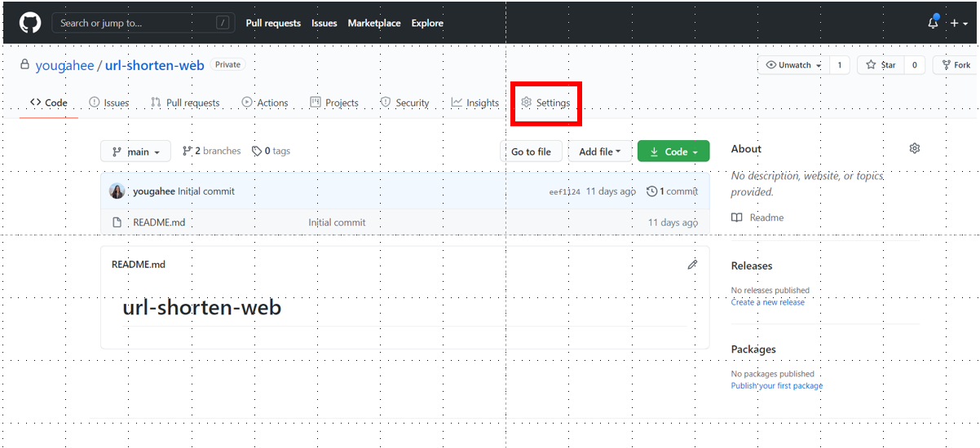Open Pull requests in top navigation
This screenshot has width=980, height=448.
click(273, 23)
